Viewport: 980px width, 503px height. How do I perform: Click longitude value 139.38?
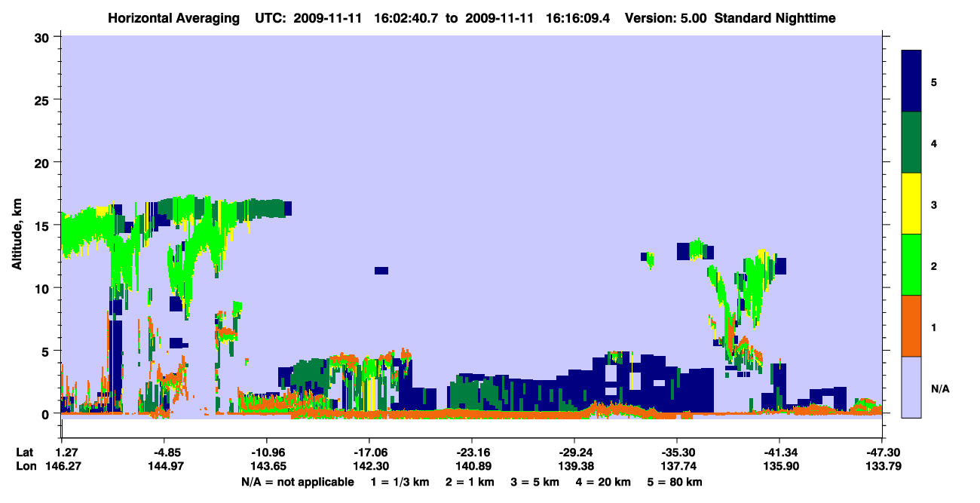click(x=574, y=467)
